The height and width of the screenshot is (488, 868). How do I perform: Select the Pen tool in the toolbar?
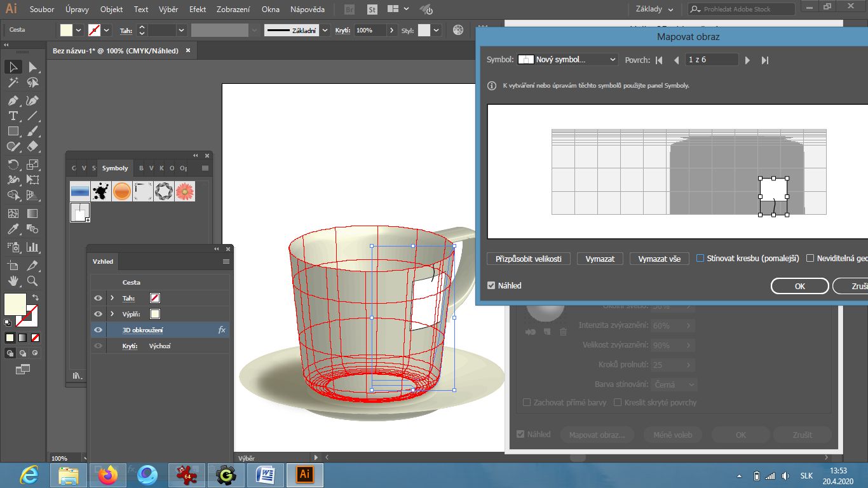pyautogui.click(x=13, y=100)
